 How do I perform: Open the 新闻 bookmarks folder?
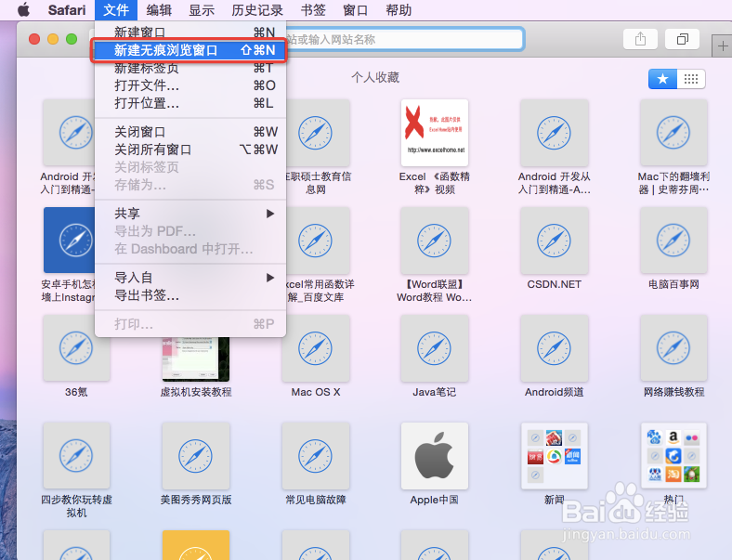pos(555,456)
